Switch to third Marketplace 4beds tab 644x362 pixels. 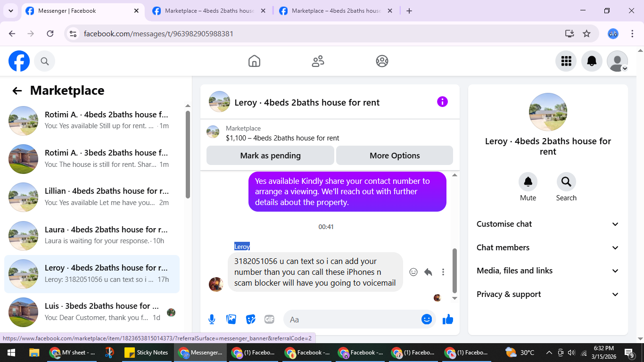pyautogui.click(x=336, y=11)
